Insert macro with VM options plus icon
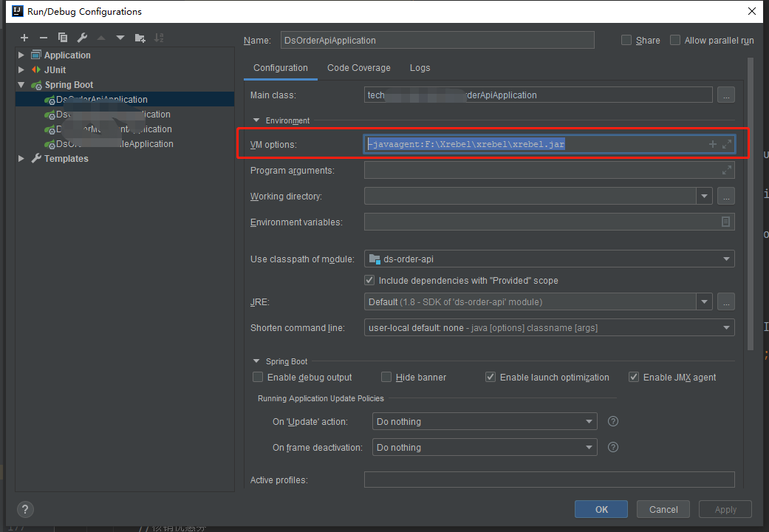 (713, 144)
